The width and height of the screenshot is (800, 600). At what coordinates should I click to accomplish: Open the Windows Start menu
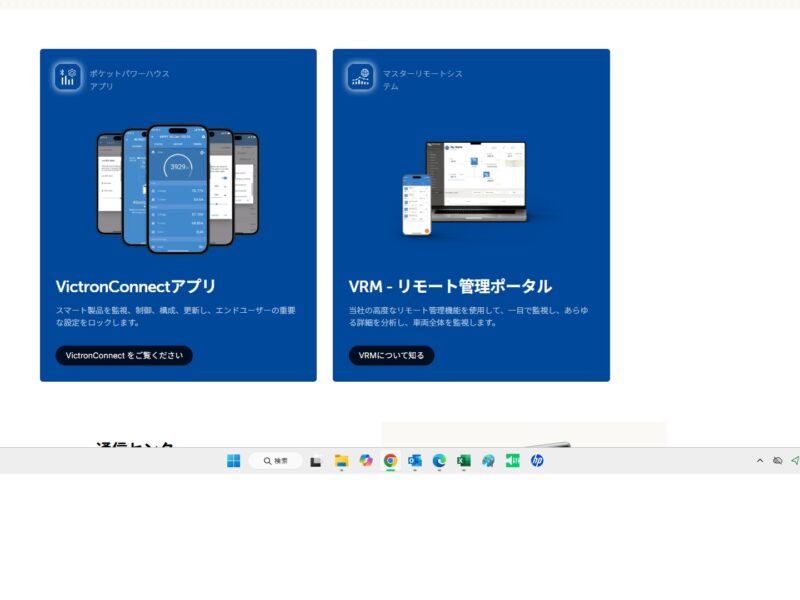(233, 461)
